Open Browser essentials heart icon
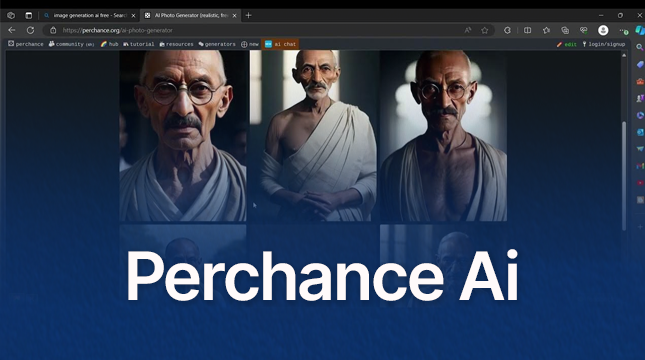Viewport: 645px width, 360px height. (583, 30)
